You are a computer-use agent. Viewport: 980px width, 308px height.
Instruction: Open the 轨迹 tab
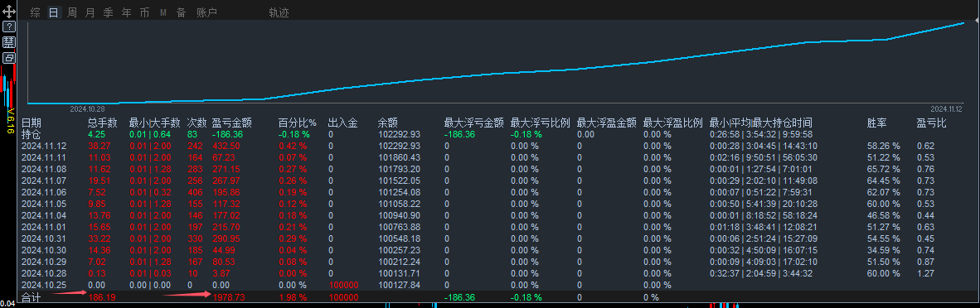pos(279,12)
